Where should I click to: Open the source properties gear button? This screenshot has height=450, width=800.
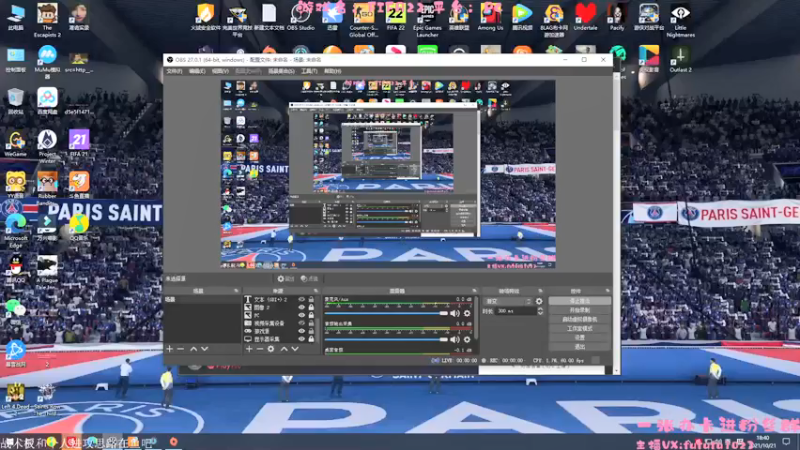[286, 279]
